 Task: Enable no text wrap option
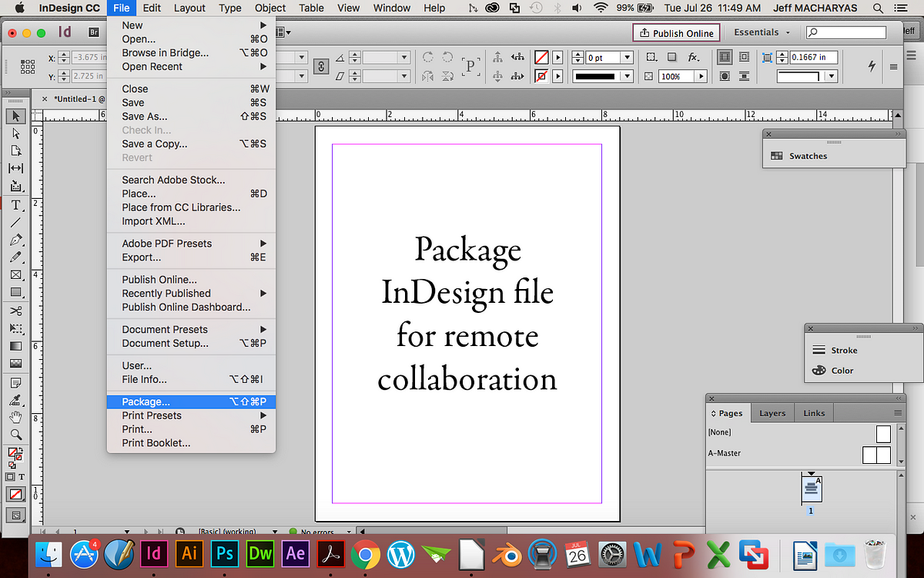[725, 57]
